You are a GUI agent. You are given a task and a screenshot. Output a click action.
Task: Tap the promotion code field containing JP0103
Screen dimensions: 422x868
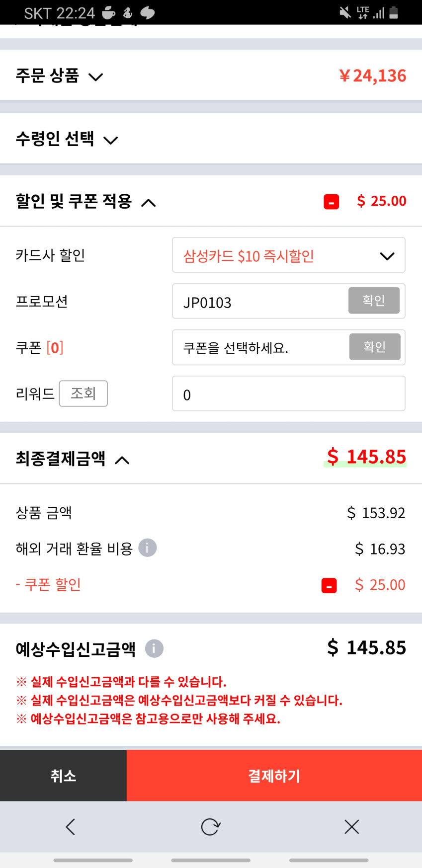click(258, 302)
